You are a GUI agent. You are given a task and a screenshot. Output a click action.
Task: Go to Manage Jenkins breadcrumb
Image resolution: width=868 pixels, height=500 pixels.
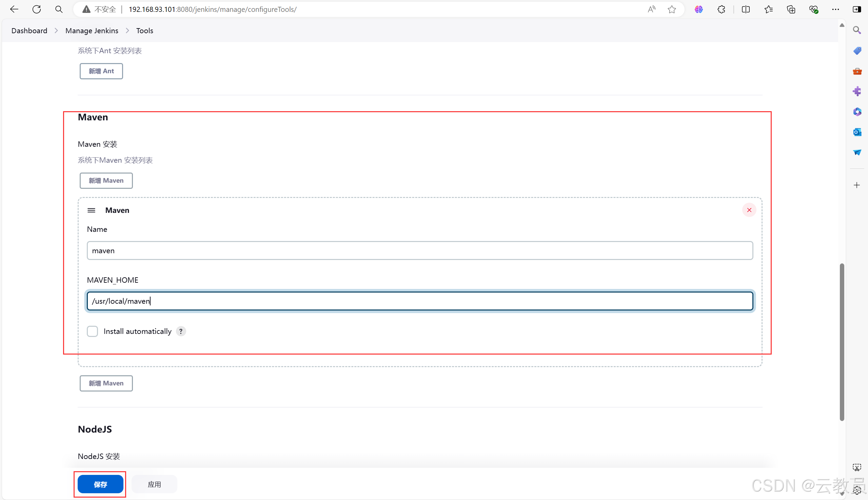tap(92, 31)
